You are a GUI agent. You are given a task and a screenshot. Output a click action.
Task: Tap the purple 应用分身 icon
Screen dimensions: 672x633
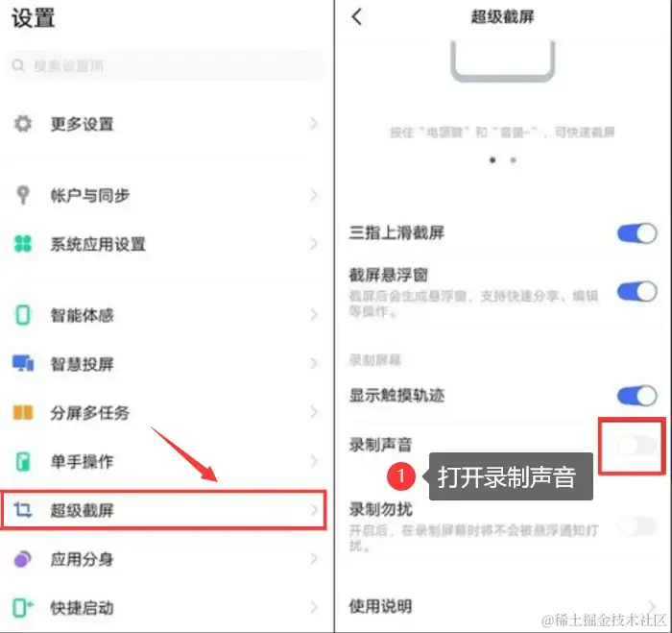pyautogui.click(x=23, y=559)
